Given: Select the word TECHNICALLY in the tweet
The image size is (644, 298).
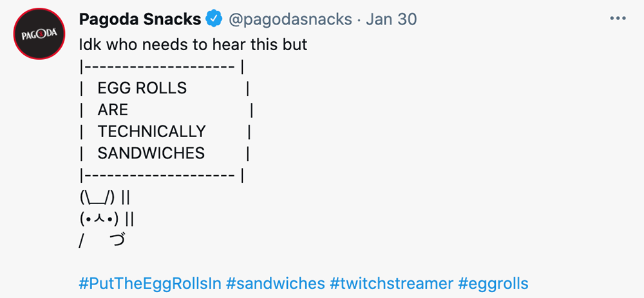Looking at the screenshot, I should tap(151, 131).
